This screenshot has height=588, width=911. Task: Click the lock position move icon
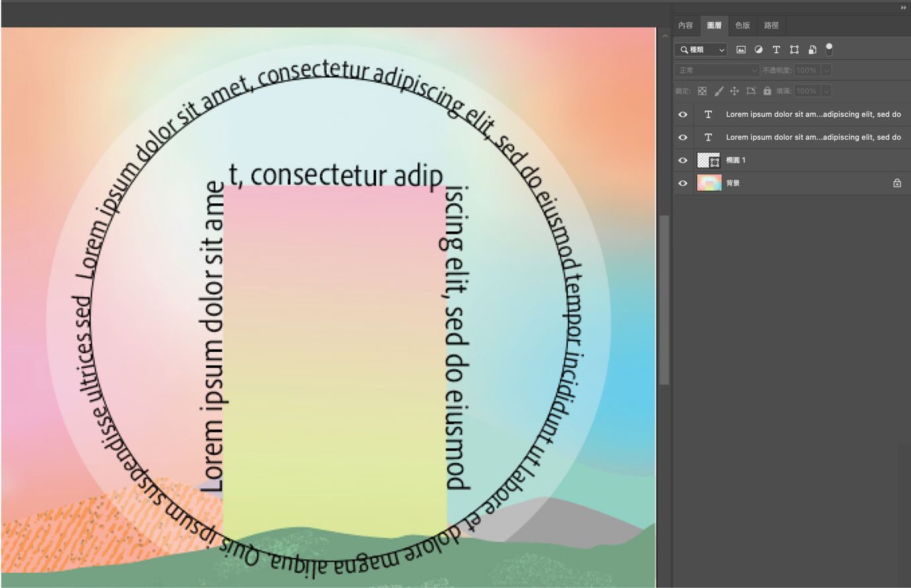734,91
